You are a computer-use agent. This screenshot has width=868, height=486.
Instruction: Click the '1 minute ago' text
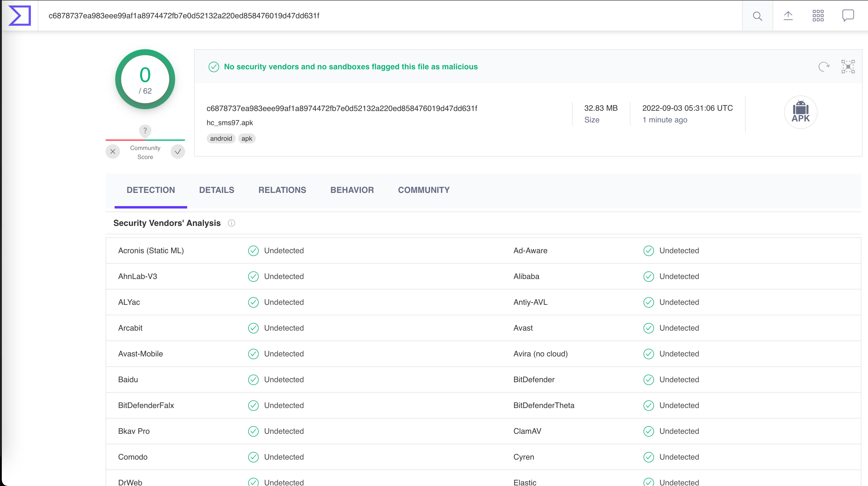(x=664, y=120)
